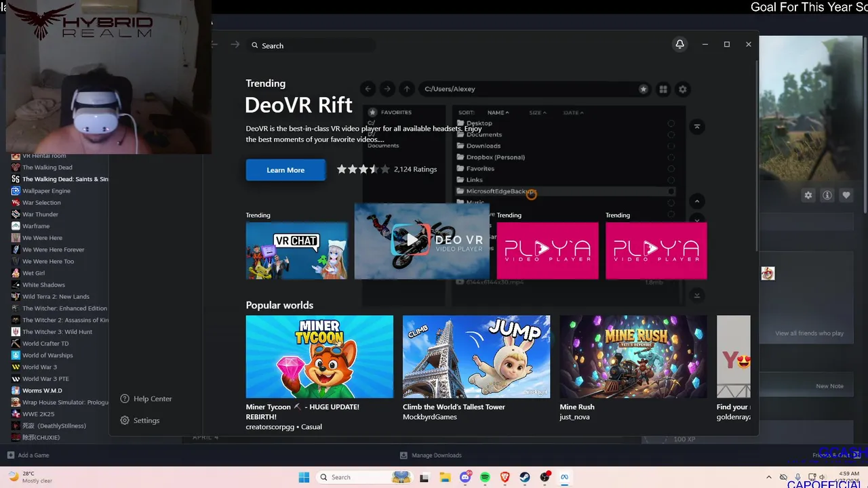Click the Windows taskbar Search box
Screen dimensions: 868x488
[366, 477]
